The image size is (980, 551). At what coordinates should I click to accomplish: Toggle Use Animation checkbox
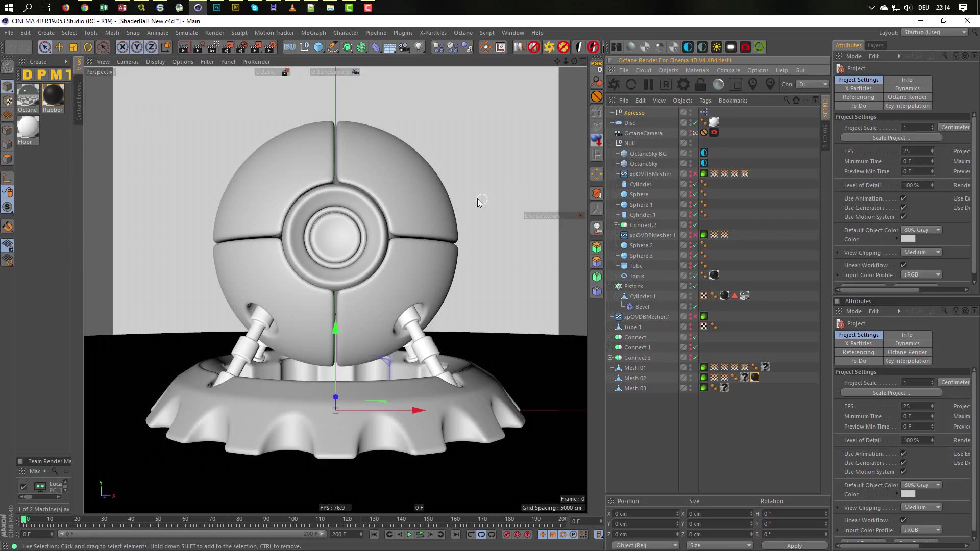click(903, 198)
